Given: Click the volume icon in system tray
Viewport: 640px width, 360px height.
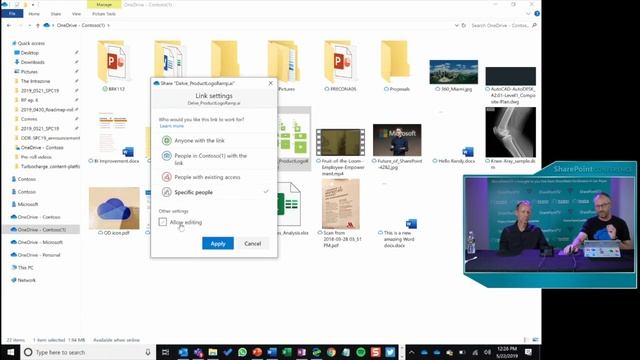Looking at the screenshot, I should tap(487, 352).
